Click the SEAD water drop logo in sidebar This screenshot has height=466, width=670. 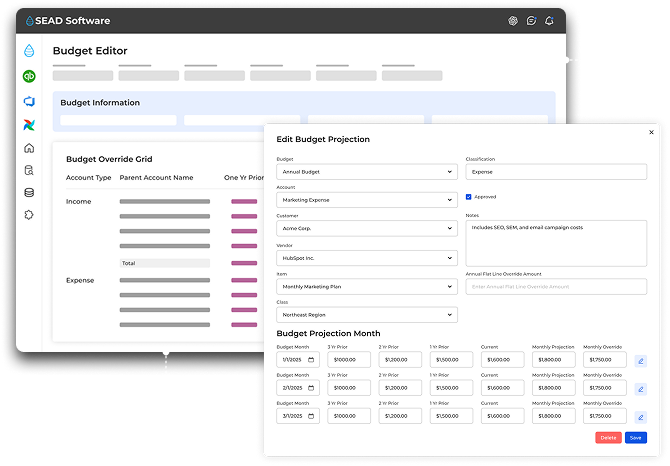pyautogui.click(x=29, y=51)
